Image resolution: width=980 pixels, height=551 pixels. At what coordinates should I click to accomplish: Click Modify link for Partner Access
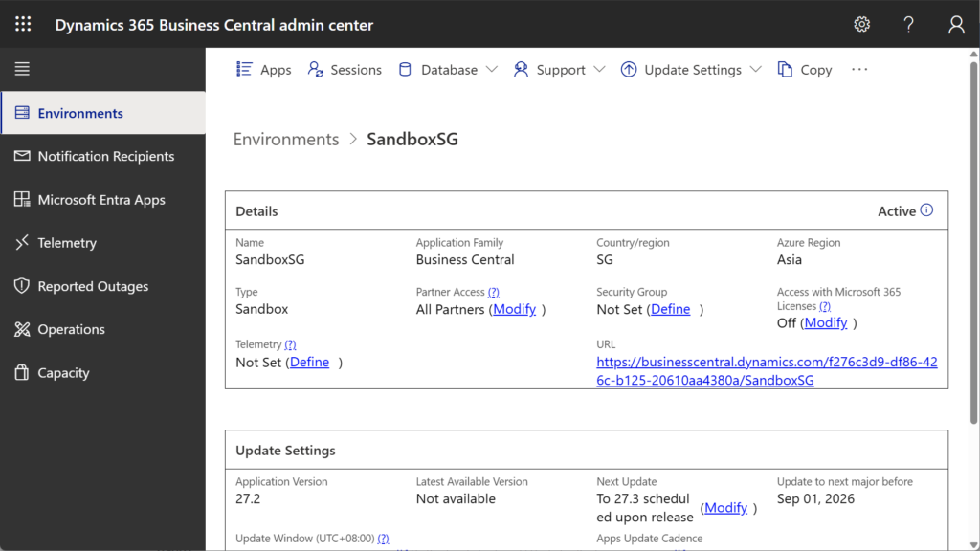515,309
